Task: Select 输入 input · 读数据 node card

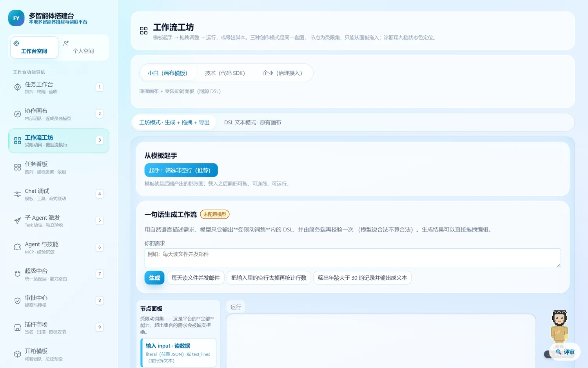Action: [178, 353]
